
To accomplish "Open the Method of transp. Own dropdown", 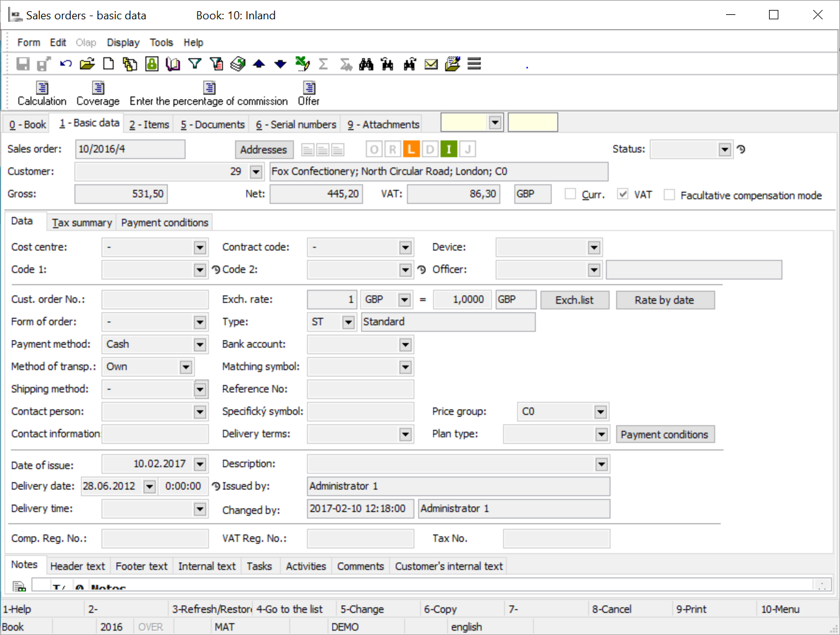I will pyautogui.click(x=186, y=367).
